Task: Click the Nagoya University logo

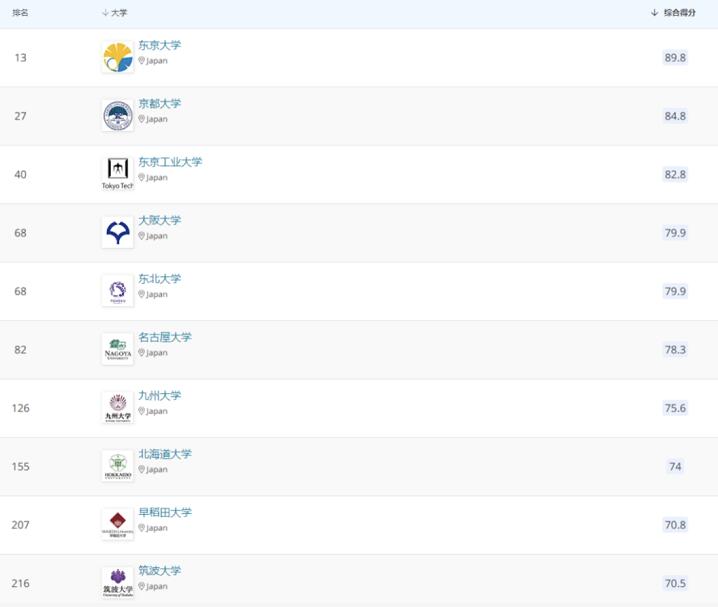Action: 118,349
